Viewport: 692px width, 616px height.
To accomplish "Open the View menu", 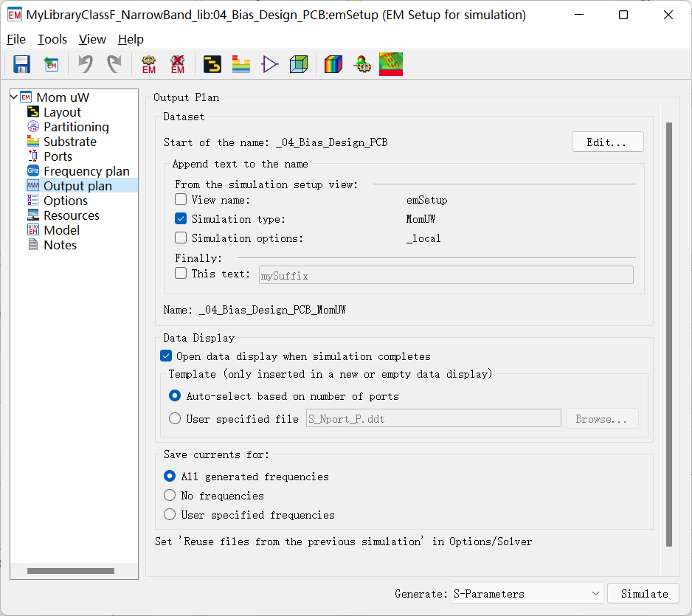I will [92, 39].
